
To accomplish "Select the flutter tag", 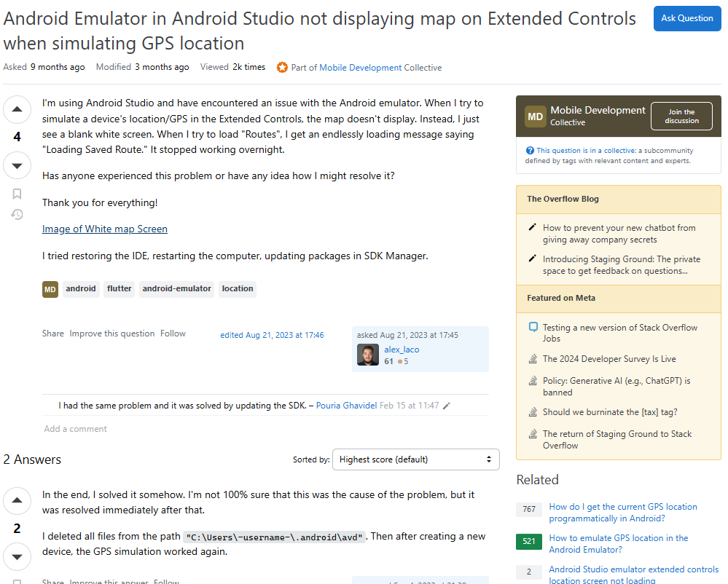I will pyautogui.click(x=120, y=288).
